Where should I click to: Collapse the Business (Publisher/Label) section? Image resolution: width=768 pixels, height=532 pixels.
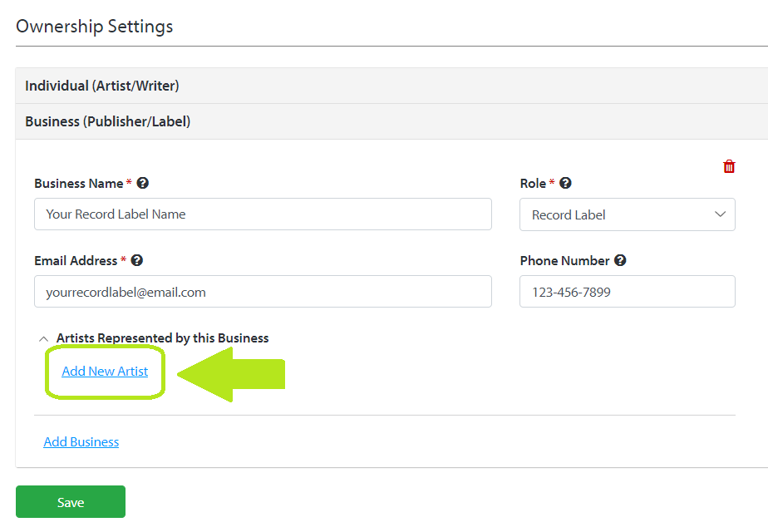click(391, 121)
